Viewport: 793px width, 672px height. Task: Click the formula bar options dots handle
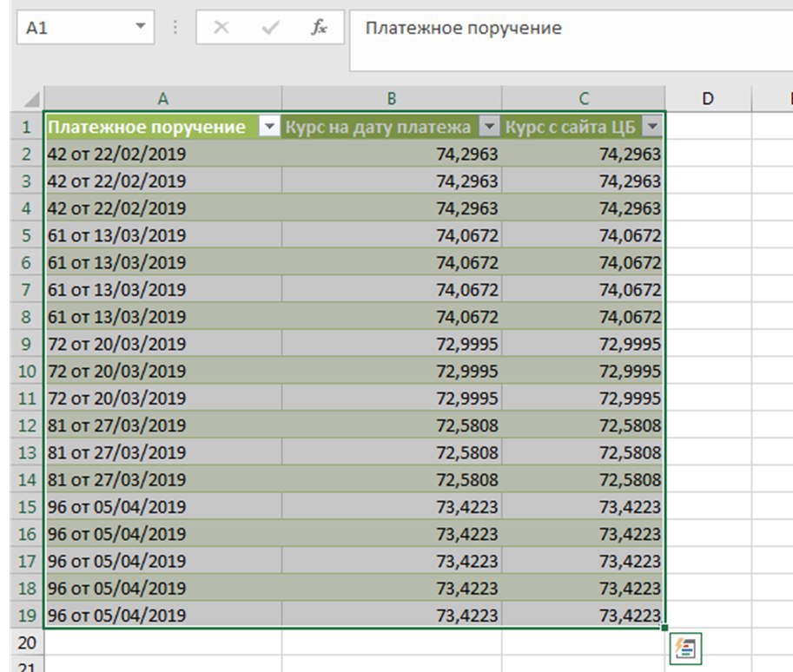tap(175, 27)
